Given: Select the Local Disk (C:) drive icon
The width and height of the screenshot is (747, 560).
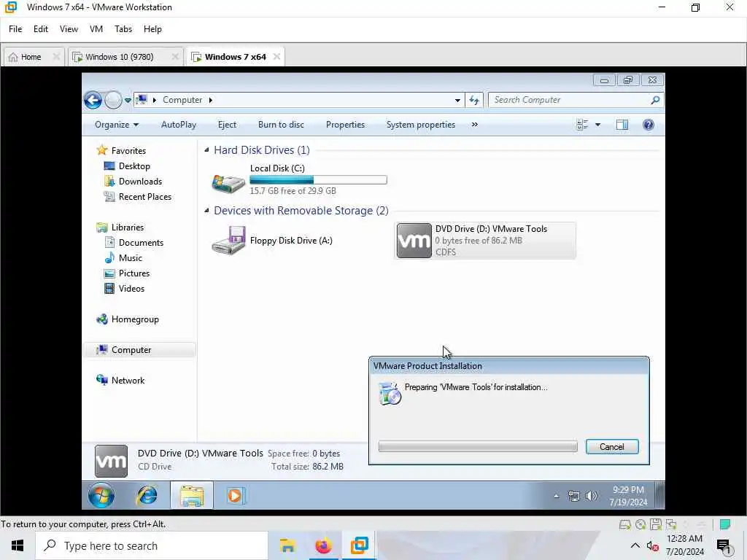Looking at the screenshot, I should coord(228,183).
